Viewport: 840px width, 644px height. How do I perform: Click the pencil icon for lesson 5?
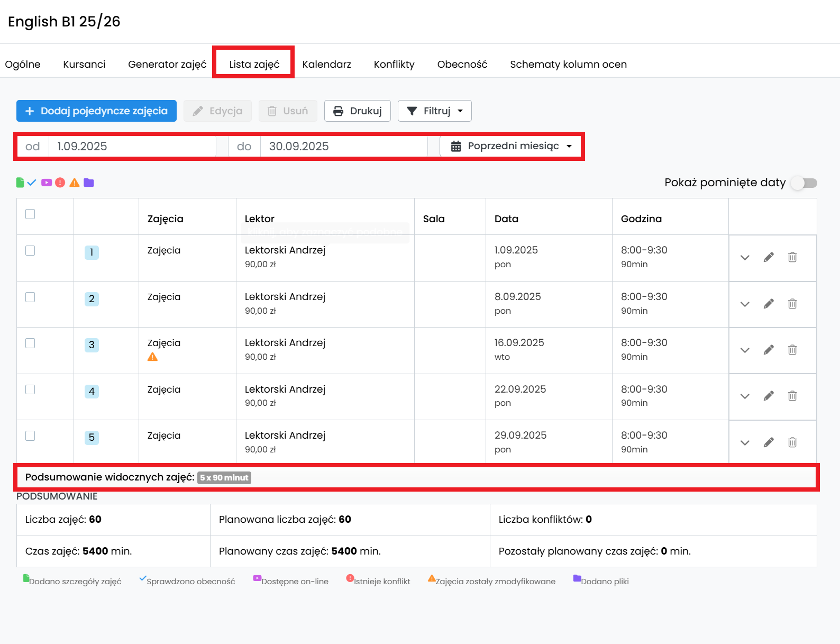coord(769,442)
